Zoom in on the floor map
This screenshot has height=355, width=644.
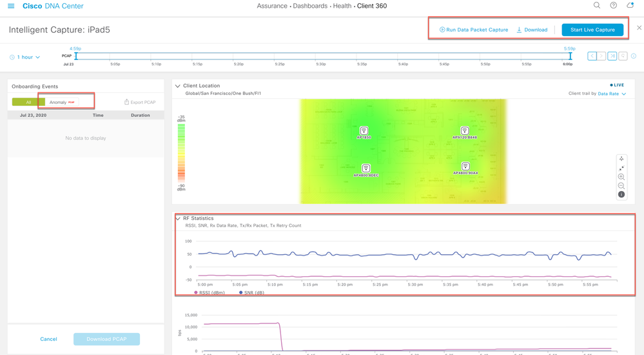click(621, 177)
